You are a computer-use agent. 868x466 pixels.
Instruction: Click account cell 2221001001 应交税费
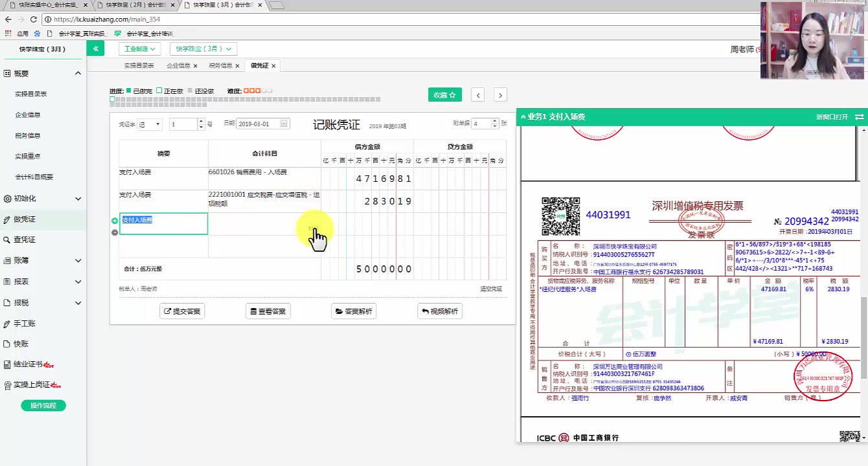[264, 201]
